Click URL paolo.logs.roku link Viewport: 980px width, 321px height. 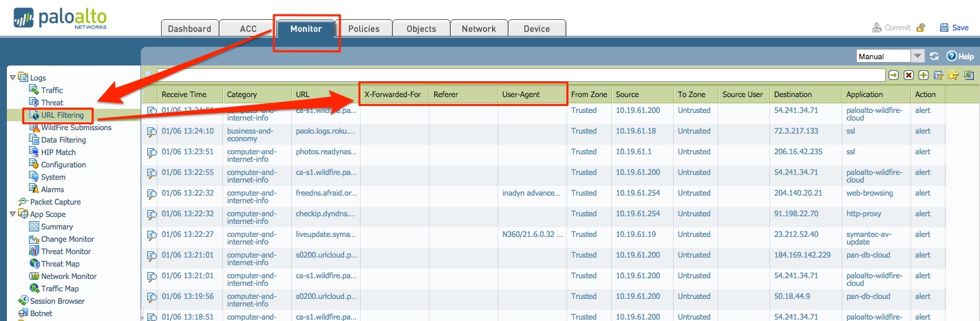[x=326, y=131]
